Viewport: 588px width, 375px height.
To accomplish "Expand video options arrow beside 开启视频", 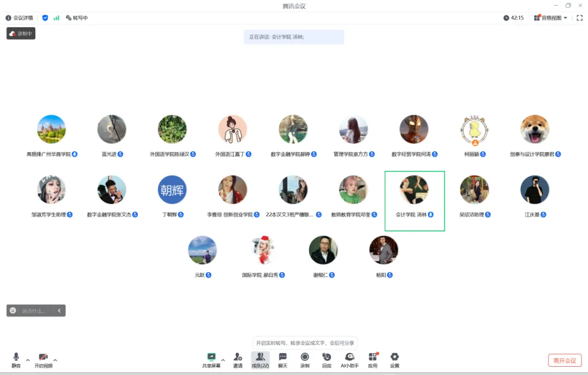I will pyautogui.click(x=55, y=360).
